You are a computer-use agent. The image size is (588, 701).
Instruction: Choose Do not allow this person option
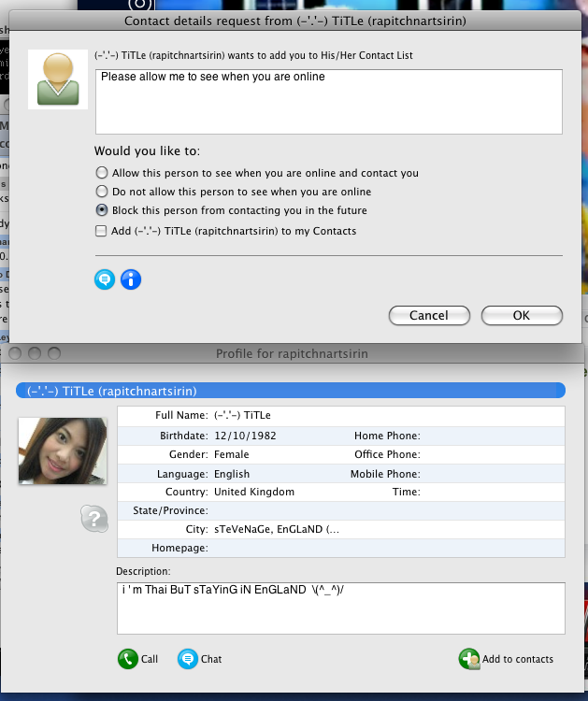pos(102,192)
